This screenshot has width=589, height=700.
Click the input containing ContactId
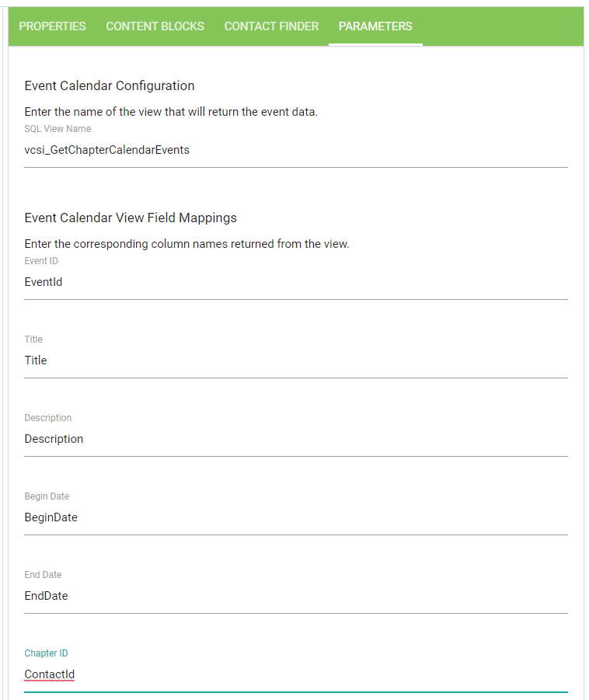[295, 674]
